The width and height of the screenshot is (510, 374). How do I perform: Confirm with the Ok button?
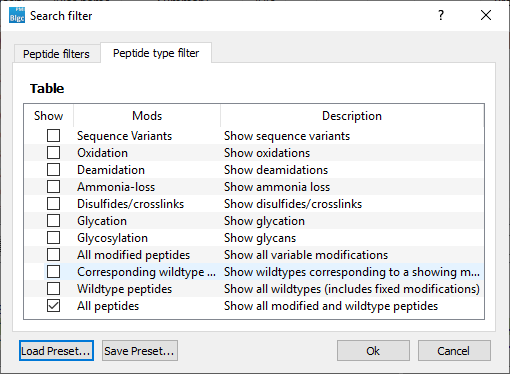[x=373, y=351]
